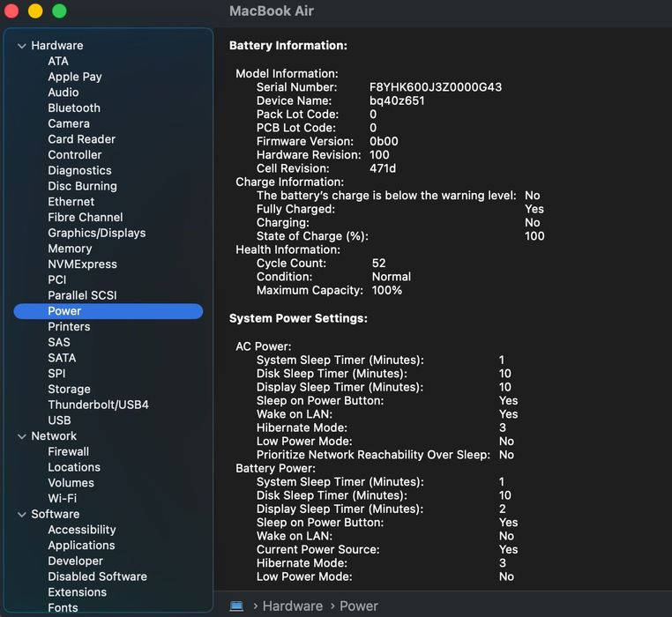
Task: Select Printers in the sidebar
Action: pos(69,327)
